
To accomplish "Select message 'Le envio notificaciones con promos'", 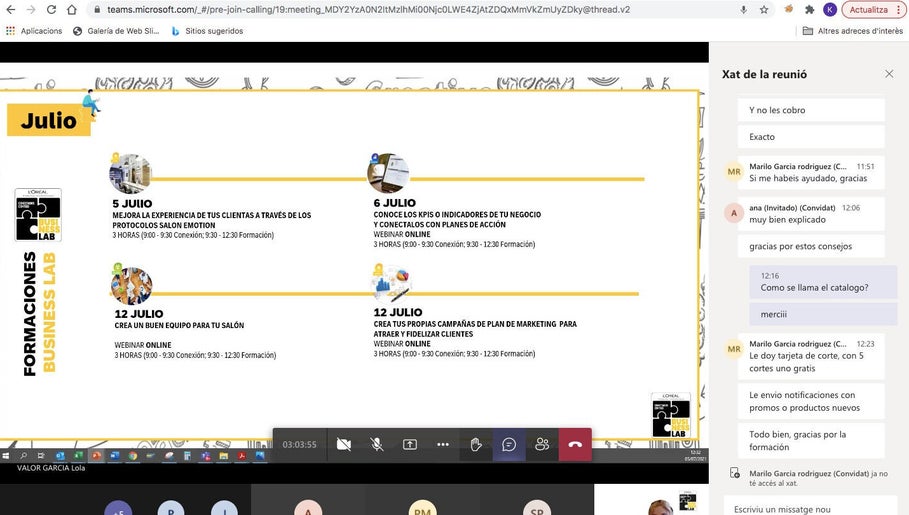I will tap(811, 401).
